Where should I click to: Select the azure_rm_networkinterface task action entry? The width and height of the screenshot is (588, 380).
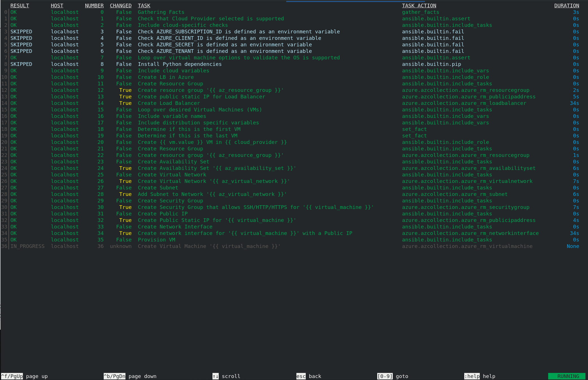pyautogui.click(x=470, y=233)
